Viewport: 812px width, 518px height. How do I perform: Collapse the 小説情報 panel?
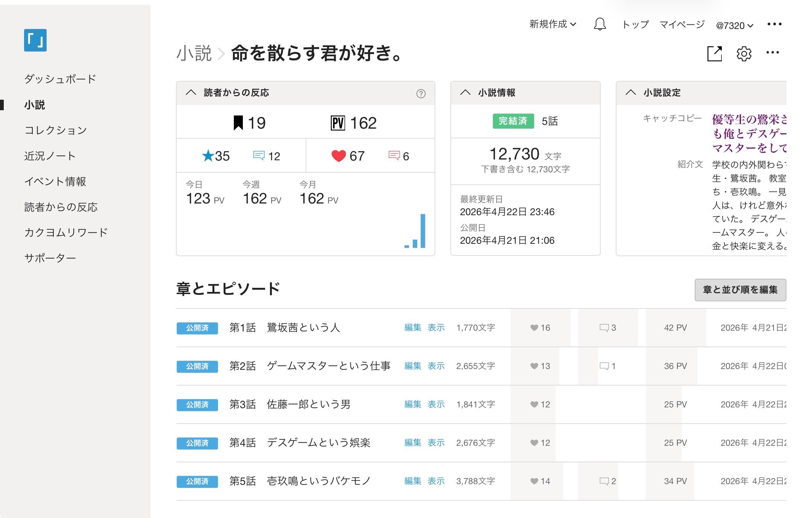465,93
